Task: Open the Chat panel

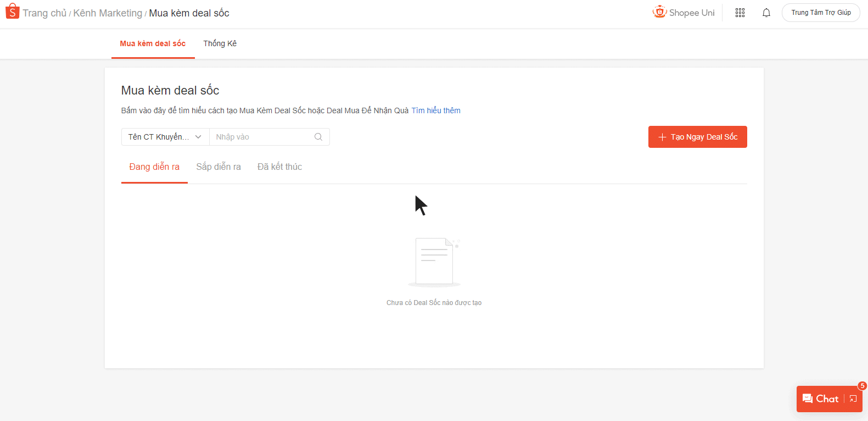Action: 821,399
